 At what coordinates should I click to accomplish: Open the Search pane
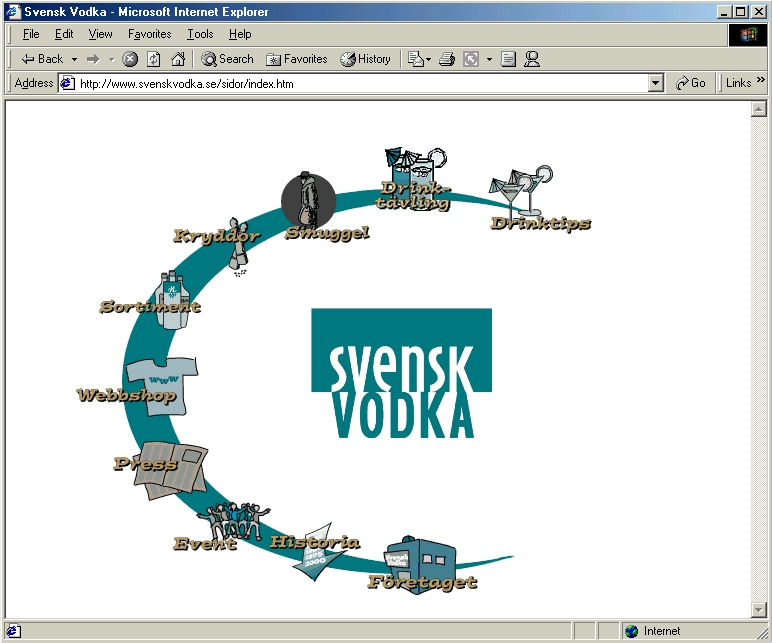tap(227, 59)
